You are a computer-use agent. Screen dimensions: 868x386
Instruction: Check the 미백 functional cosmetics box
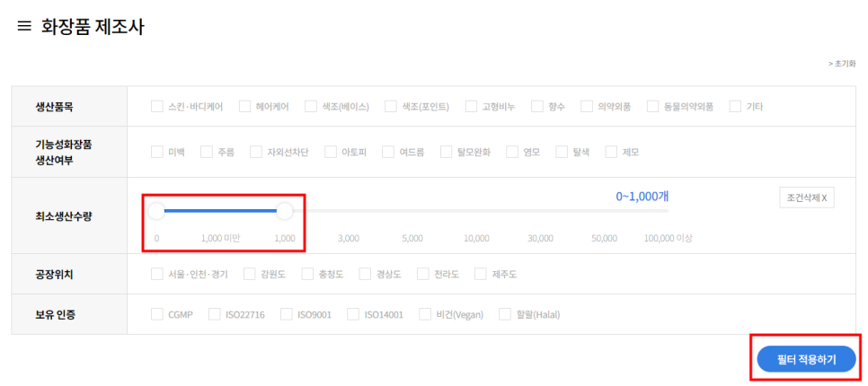[x=158, y=152]
